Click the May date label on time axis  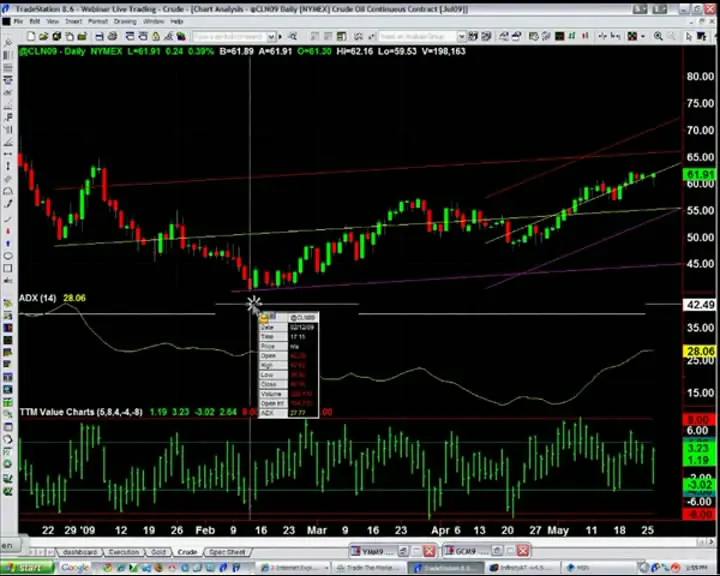[558, 531]
